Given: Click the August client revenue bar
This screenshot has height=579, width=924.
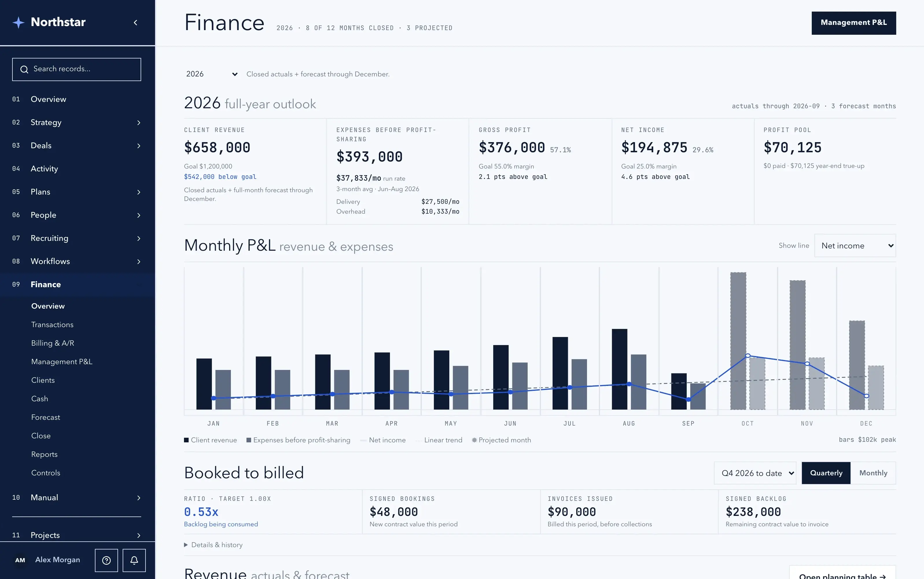Looking at the screenshot, I should pyautogui.click(x=619, y=369).
